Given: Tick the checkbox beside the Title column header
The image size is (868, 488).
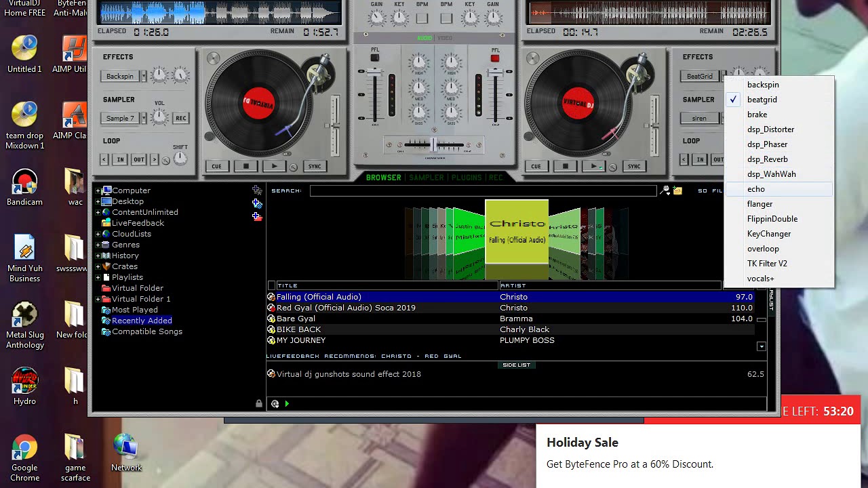Looking at the screenshot, I should 271,285.
